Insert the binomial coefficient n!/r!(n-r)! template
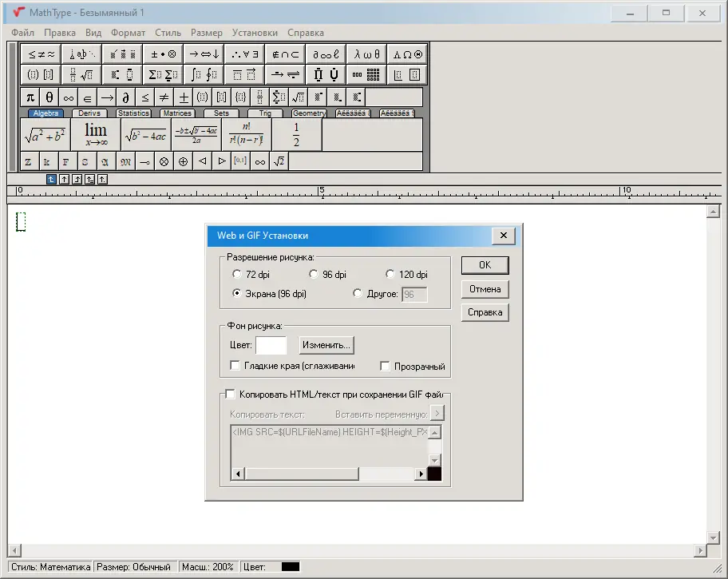 244,134
